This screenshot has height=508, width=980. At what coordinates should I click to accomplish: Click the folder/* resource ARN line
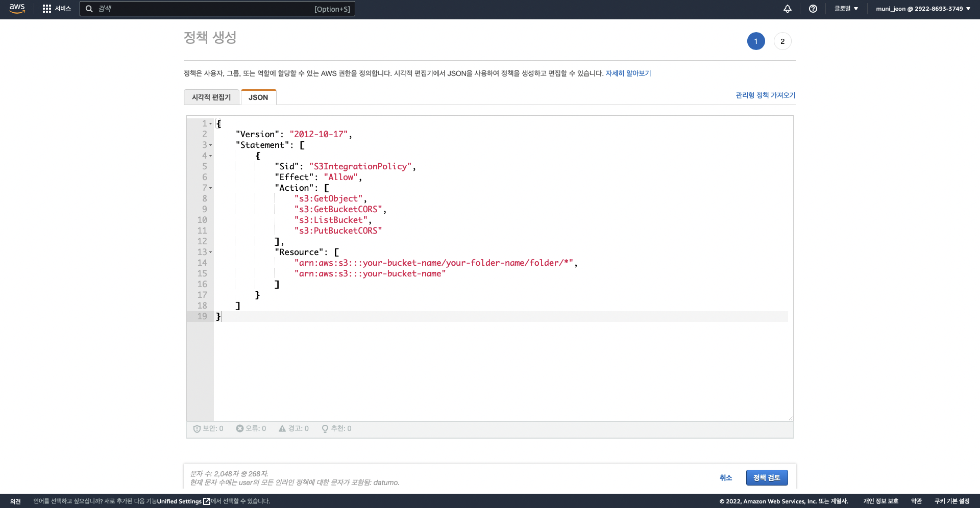tap(434, 263)
